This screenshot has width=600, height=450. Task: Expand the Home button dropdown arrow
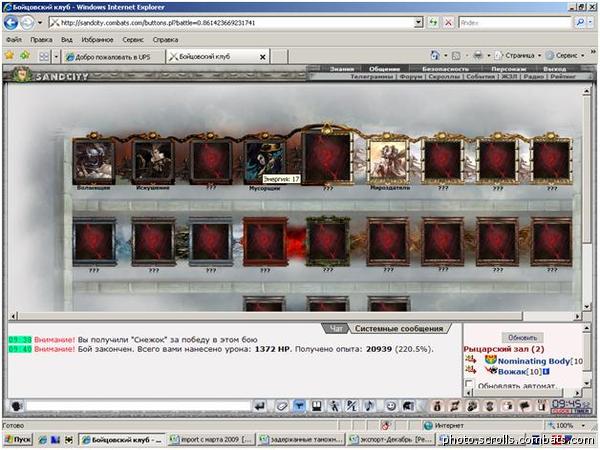coord(446,56)
